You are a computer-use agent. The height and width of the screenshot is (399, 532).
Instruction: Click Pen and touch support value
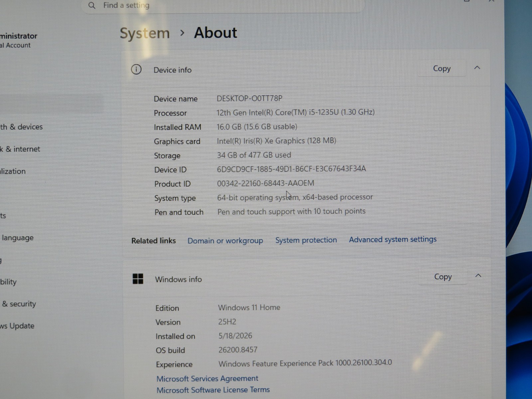292,211
